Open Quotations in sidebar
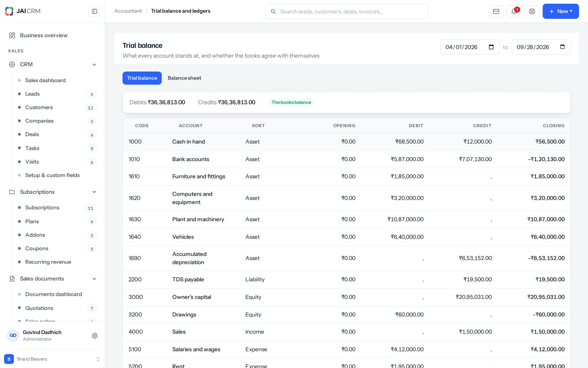This screenshot has width=588, height=368. (x=39, y=308)
